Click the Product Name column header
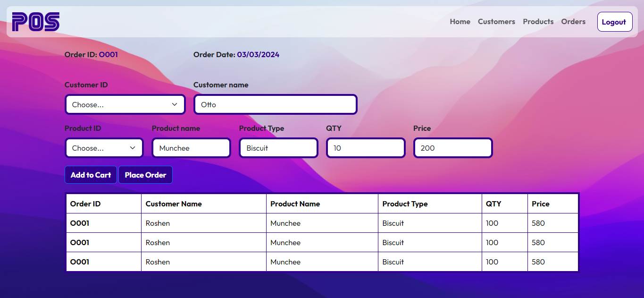The width and height of the screenshot is (644, 298). [295, 204]
